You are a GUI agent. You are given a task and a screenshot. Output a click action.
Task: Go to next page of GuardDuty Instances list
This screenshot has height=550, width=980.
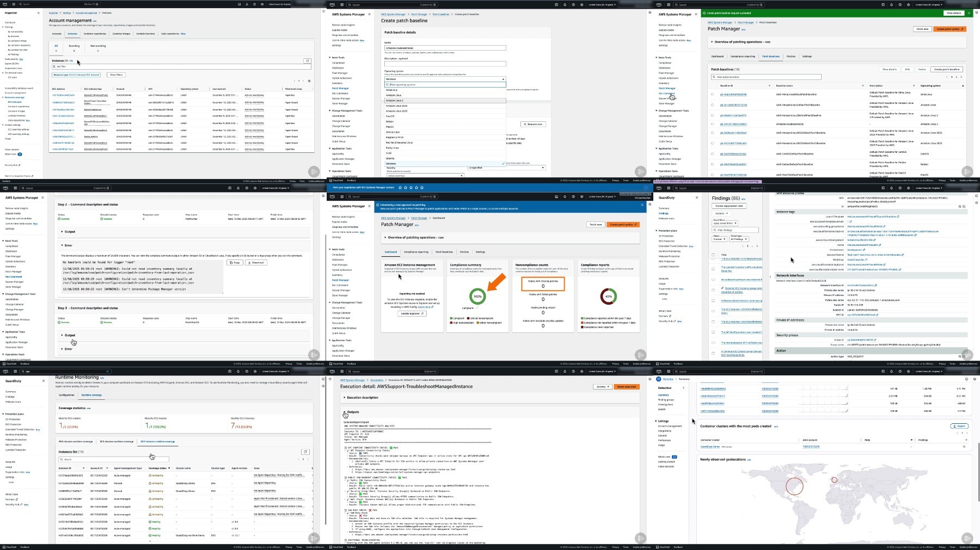pyautogui.click(x=308, y=459)
